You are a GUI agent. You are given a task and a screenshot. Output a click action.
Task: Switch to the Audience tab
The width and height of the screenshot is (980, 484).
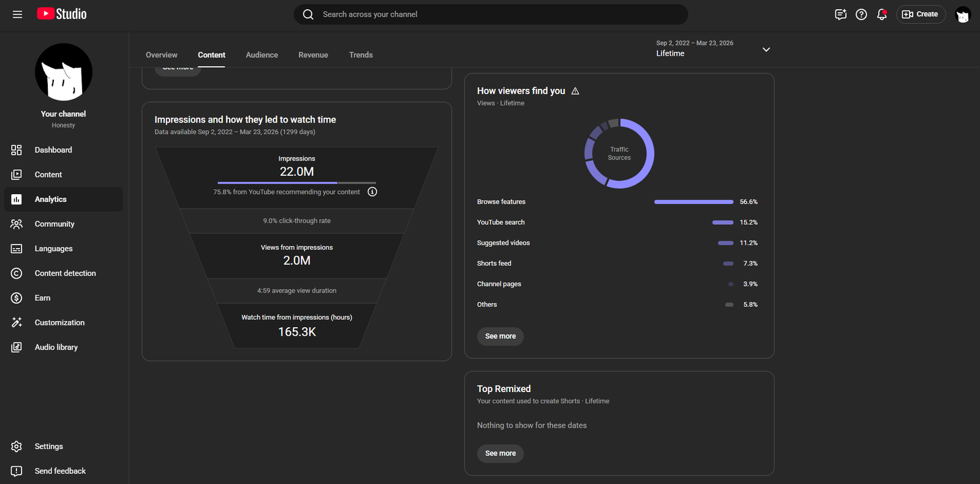pyautogui.click(x=262, y=55)
